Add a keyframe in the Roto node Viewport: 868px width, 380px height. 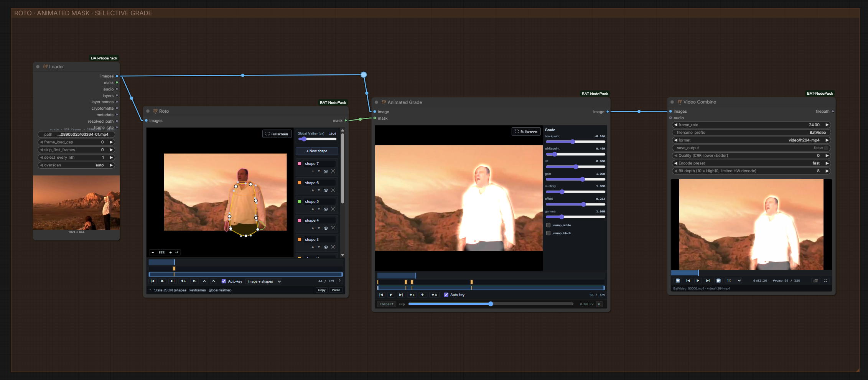pyautogui.click(x=183, y=281)
